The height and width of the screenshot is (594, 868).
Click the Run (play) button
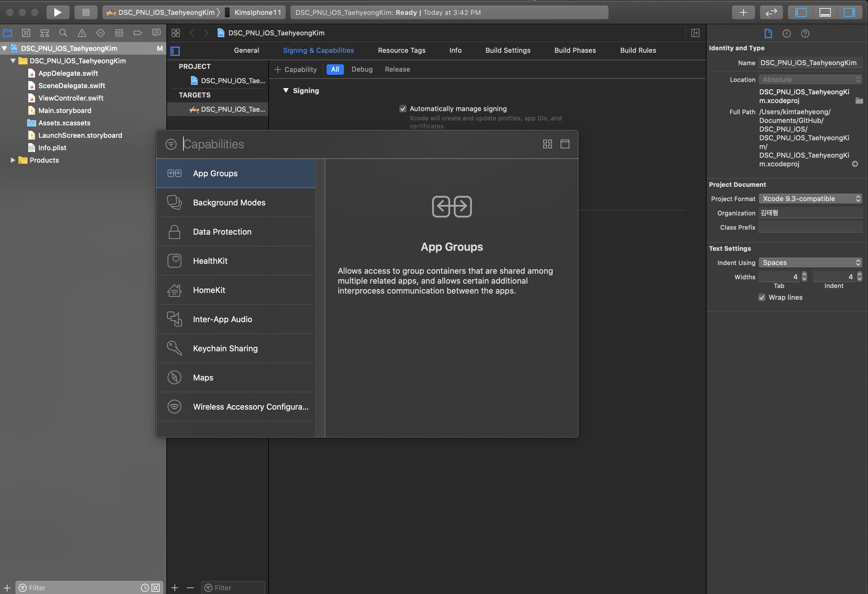(57, 12)
